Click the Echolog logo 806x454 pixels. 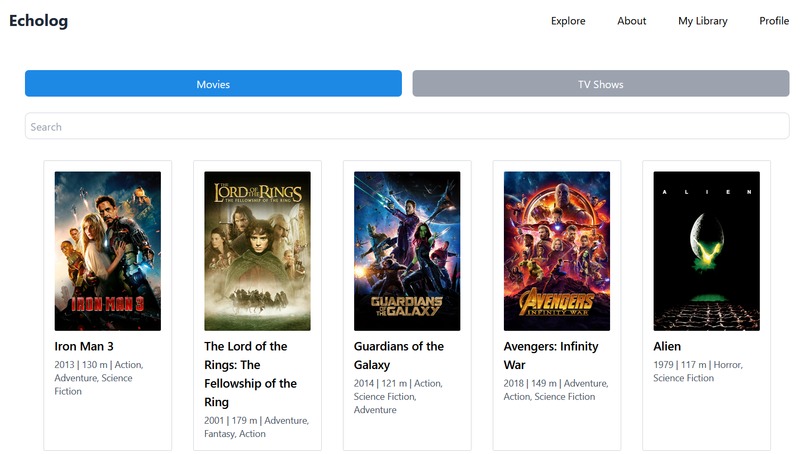tap(39, 21)
